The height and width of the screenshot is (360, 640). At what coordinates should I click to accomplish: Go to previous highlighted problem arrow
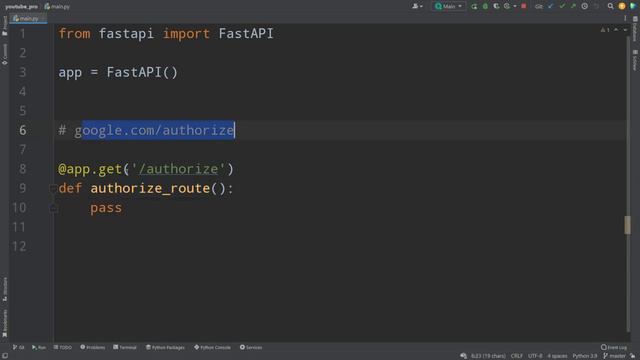(x=616, y=30)
